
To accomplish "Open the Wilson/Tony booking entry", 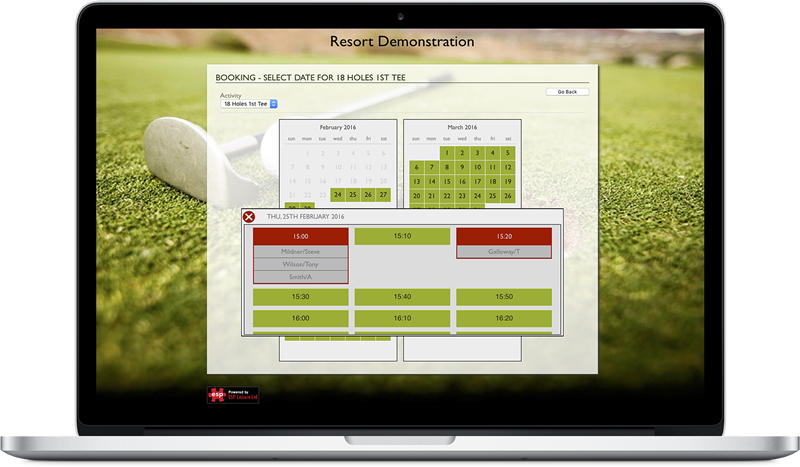I will click(300, 264).
